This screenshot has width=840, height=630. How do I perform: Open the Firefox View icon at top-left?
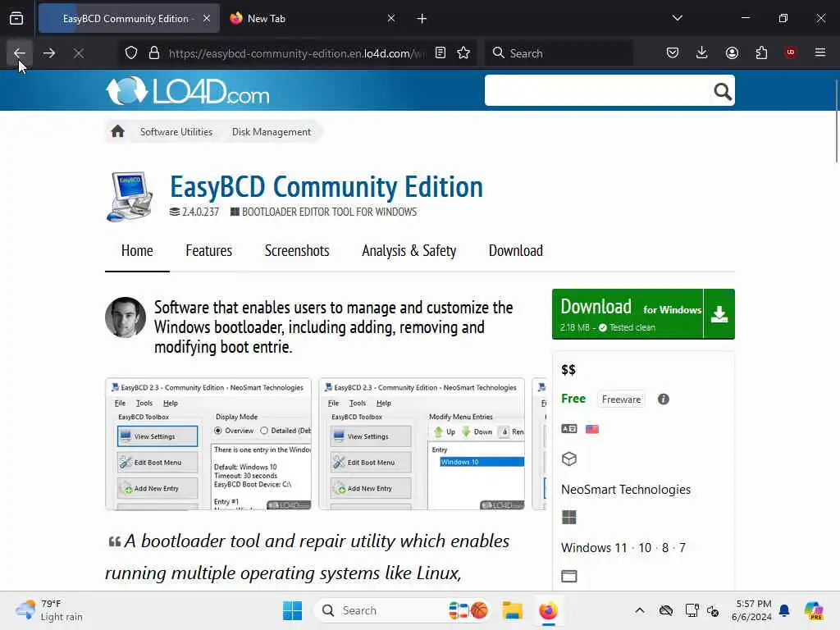tap(16, 19)
